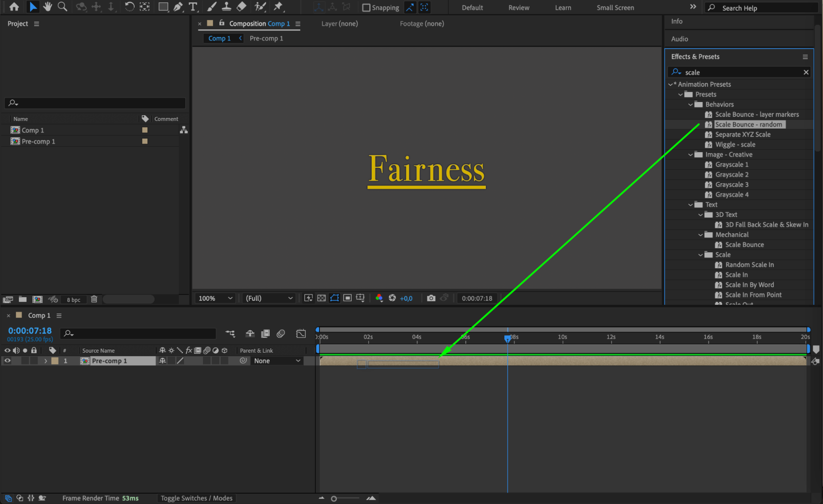The width and height of the screenshot is (823, 504).
Task: Click the snapshot camera icon
Action: 431,298
